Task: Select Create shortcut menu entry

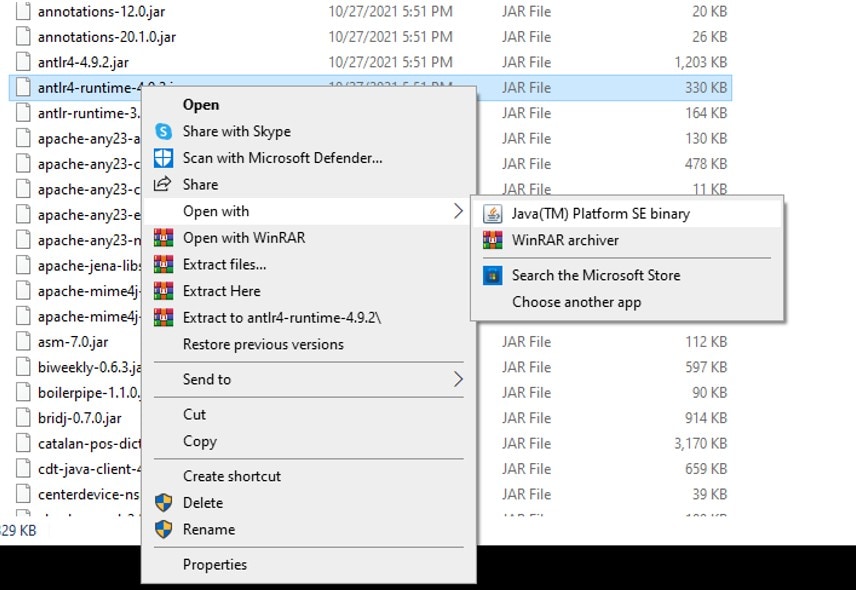Action: coord(232,476)
